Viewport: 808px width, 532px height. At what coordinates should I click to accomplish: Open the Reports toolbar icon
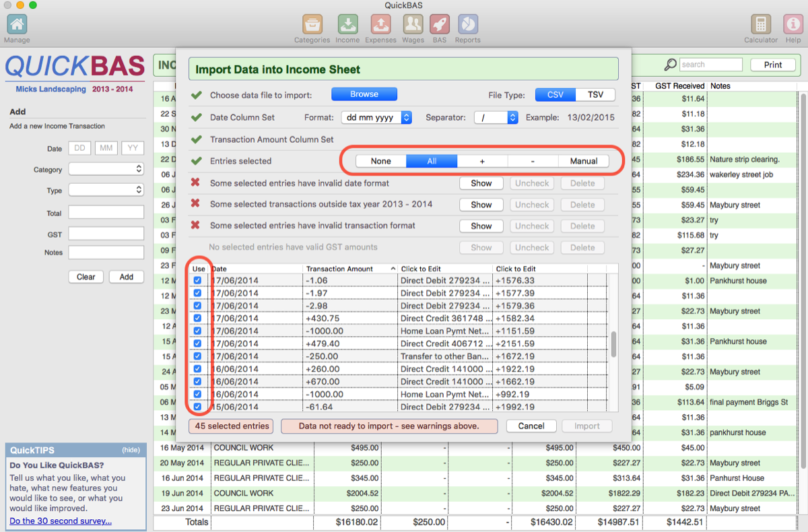(467, 25)
